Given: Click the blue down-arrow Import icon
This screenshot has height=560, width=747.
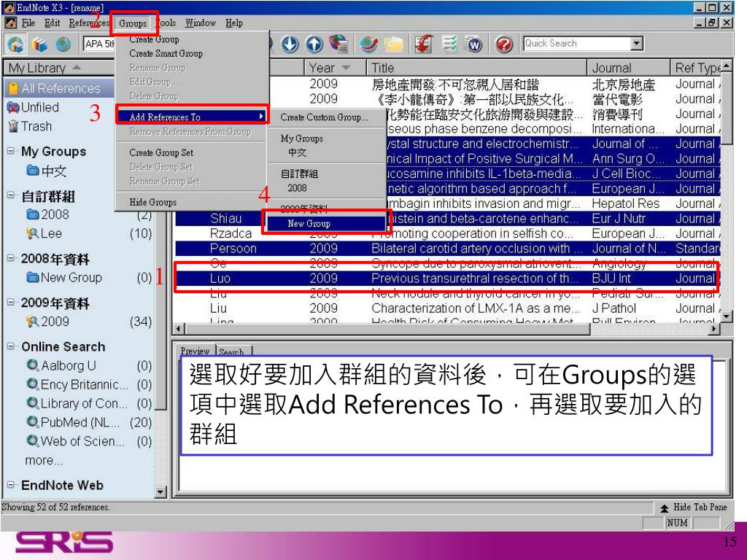Looking at the screenshot, I should [290, 44].
